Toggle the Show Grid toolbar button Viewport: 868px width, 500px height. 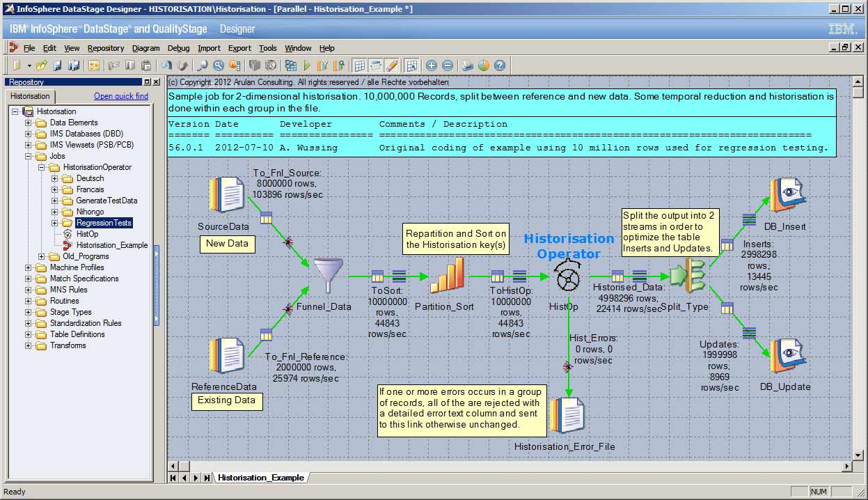(359, 65)
